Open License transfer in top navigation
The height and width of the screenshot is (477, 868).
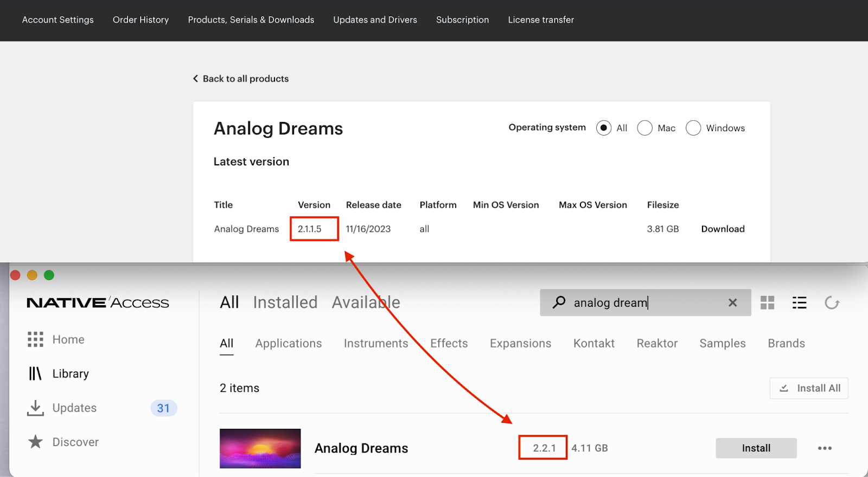[x=541, y=20]
